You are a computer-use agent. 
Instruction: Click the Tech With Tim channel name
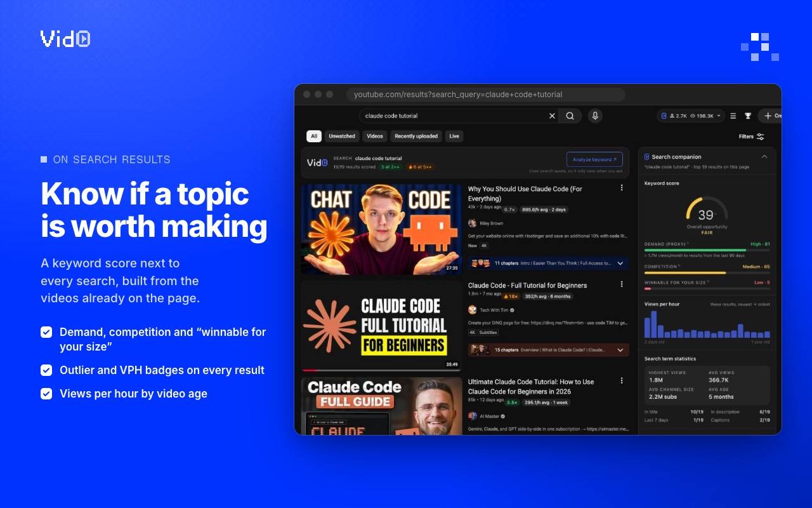[x=494, y=311]
